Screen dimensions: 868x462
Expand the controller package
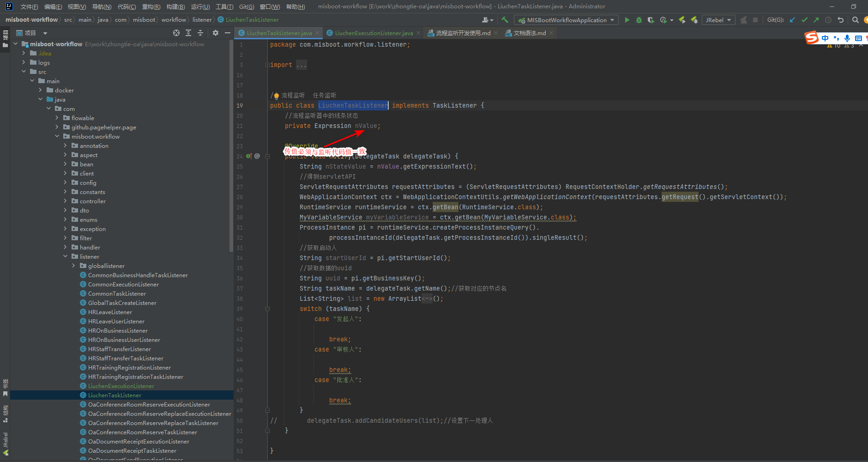point(65,201)
